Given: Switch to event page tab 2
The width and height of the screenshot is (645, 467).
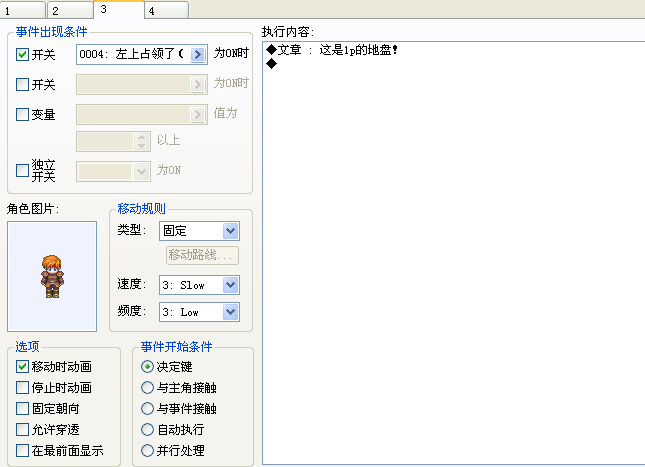Looking at the screenshot, I should [70, 10].
